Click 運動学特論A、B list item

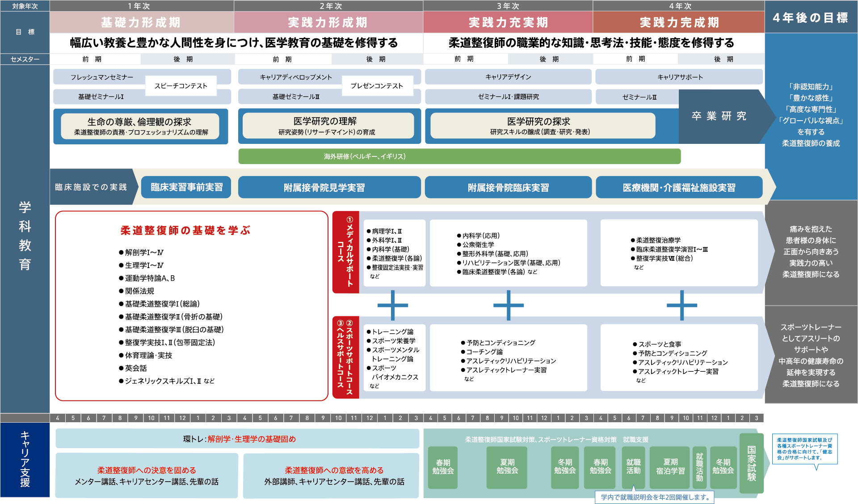[x=147, y=278]
